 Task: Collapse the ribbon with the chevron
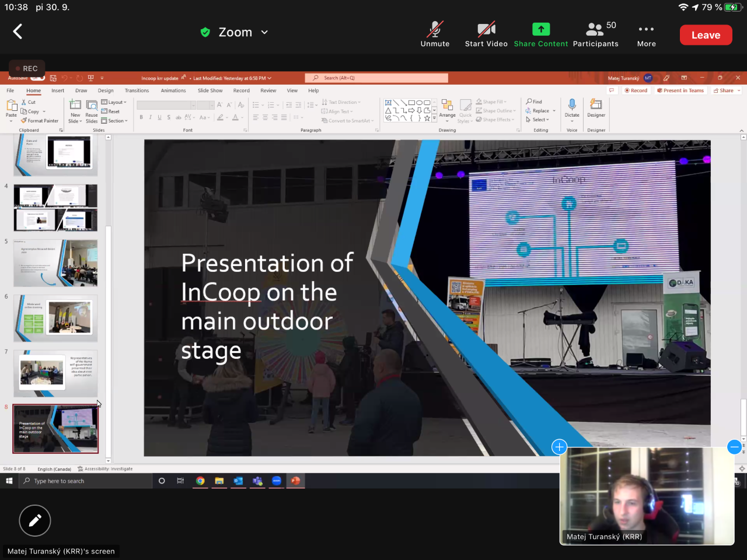pos(742,130)
